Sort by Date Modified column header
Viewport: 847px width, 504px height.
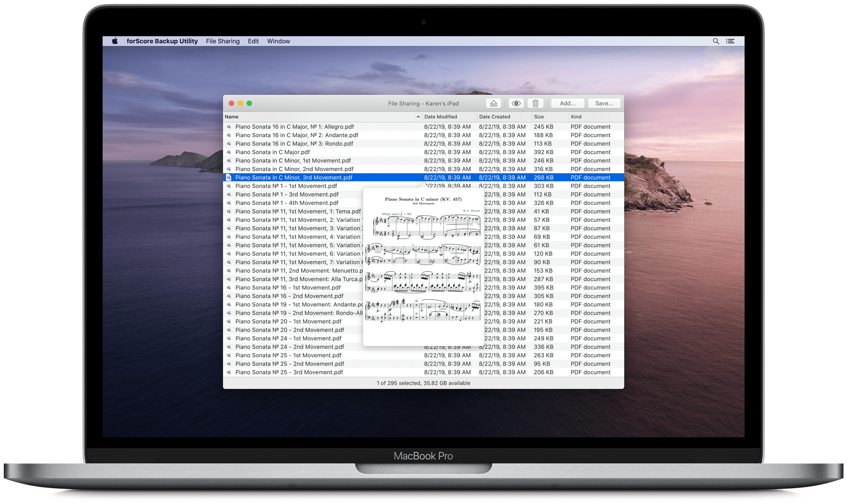pyautogui.click(x=449, y=117)
